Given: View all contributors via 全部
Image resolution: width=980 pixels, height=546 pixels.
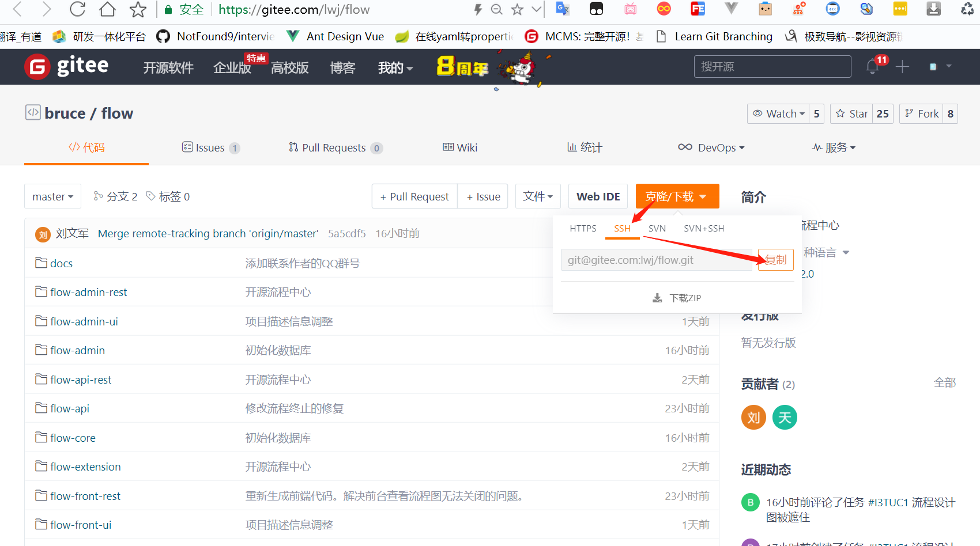Looking at the screenshot, I should click(945, 382).
